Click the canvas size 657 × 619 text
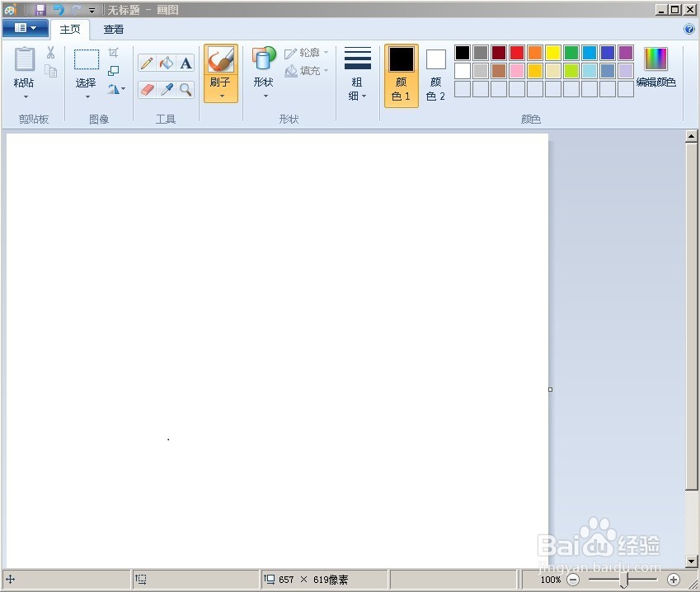This screenshot has width=700, height=592. pos(313,580)
